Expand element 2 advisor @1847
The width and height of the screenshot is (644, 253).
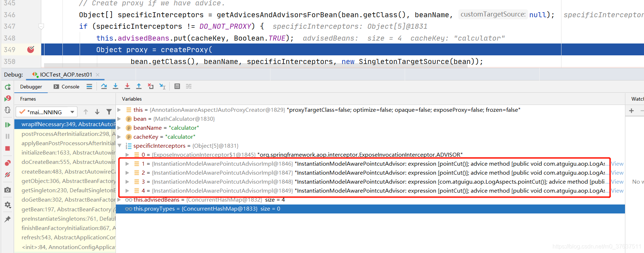coord(127,172)
